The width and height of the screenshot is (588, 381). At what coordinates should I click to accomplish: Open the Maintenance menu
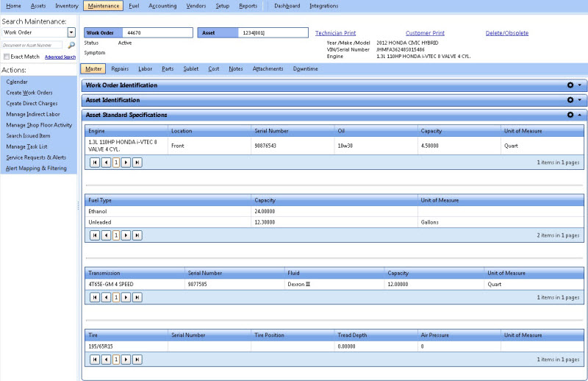click(x=103, y=6)
